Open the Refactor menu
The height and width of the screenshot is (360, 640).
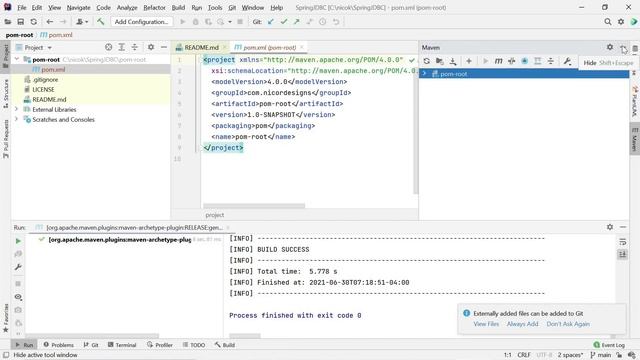(154, 7)
